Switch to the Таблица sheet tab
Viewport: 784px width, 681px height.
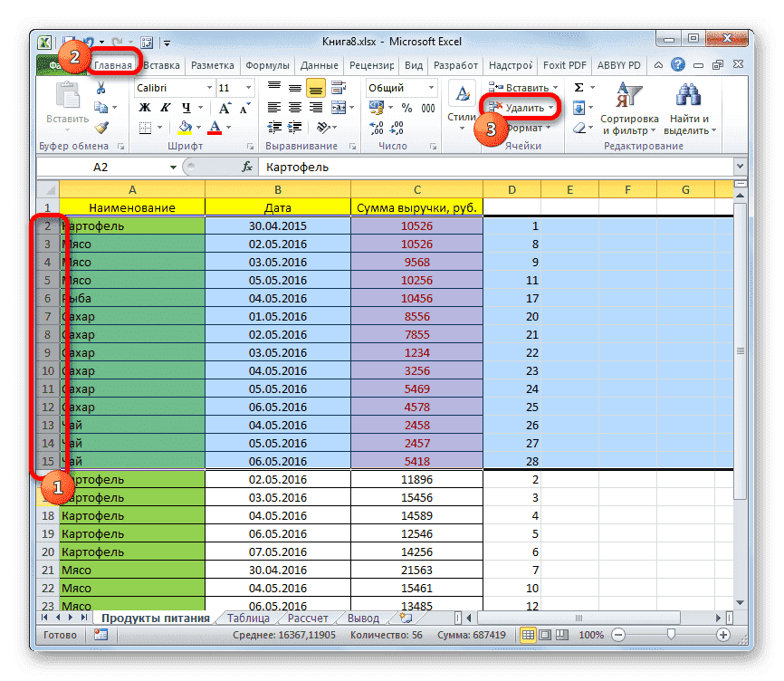[250, 618]
